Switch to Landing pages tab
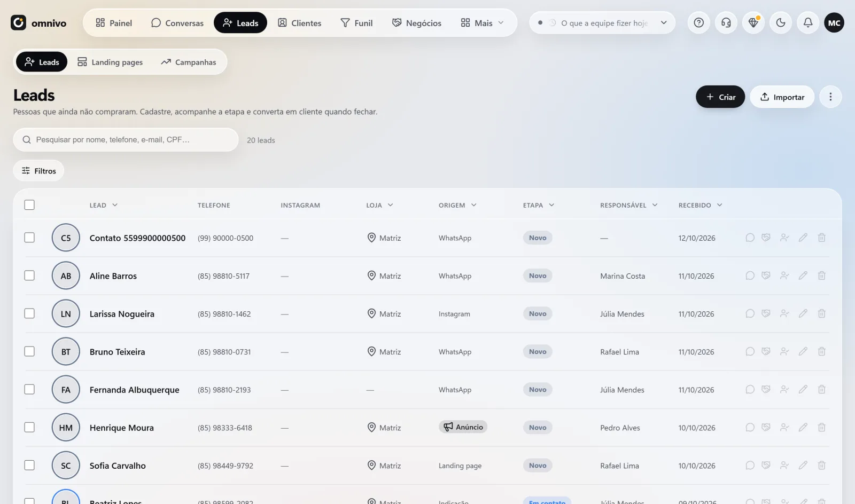 (x=110, y=62)
